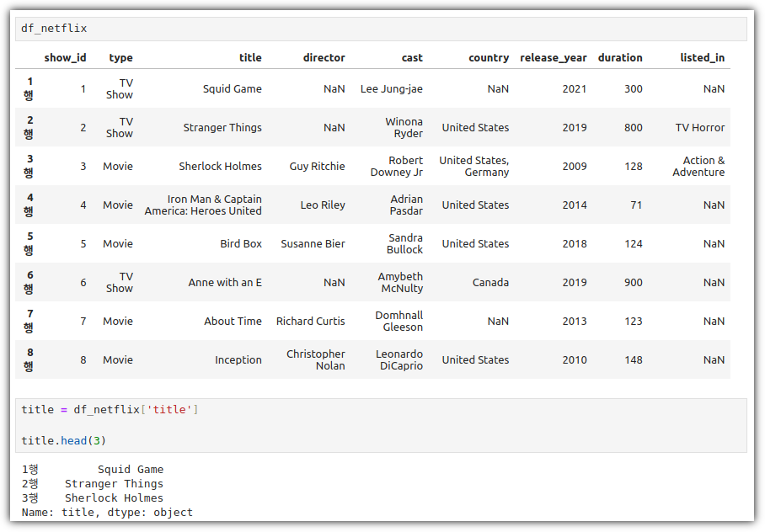Image resolution: width=765 pixels, height=532 pixels.
Task: Click cast cell 'Robert Downey Jr'
Action: (x=397, y=167)
